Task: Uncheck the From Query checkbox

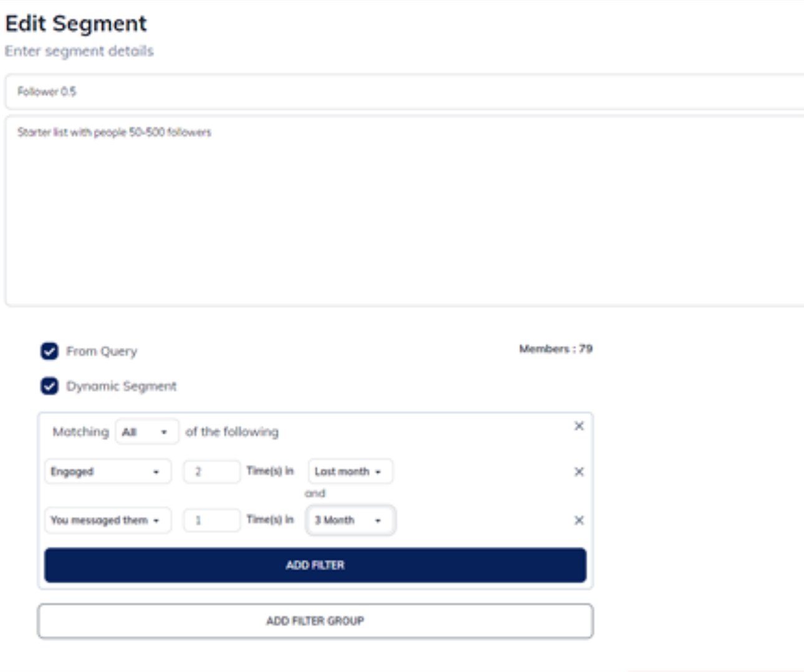Action: pyautogui.click(x=50, y=351)
